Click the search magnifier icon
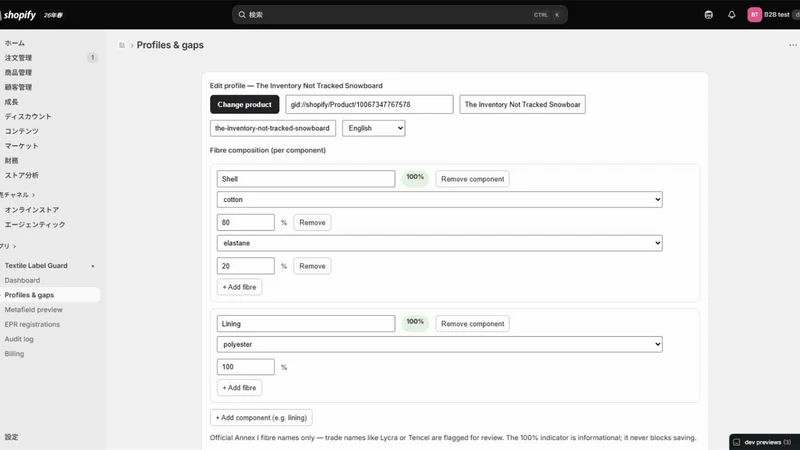This screenshot has height=450, width=800. pos(242,15)
